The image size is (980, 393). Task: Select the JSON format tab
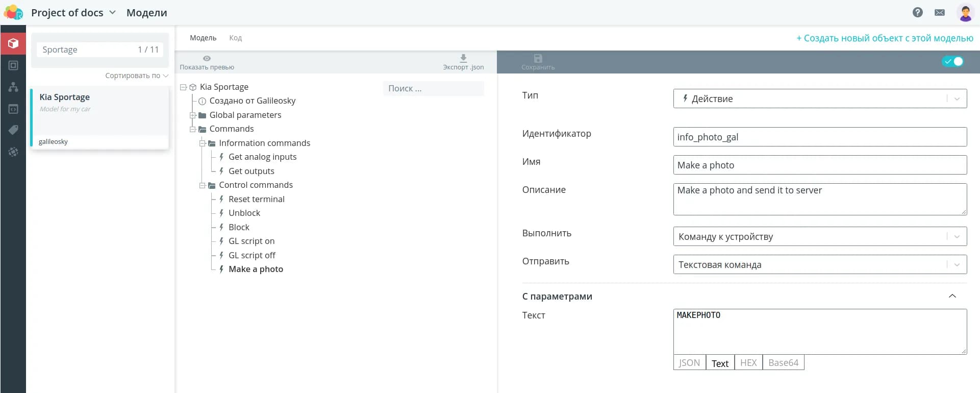689,363
